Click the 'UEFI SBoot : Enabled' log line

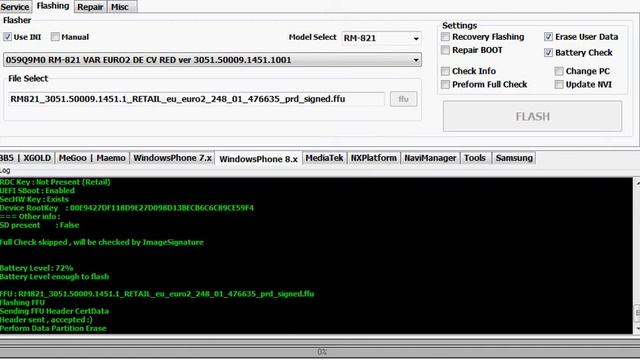(37, 191)
